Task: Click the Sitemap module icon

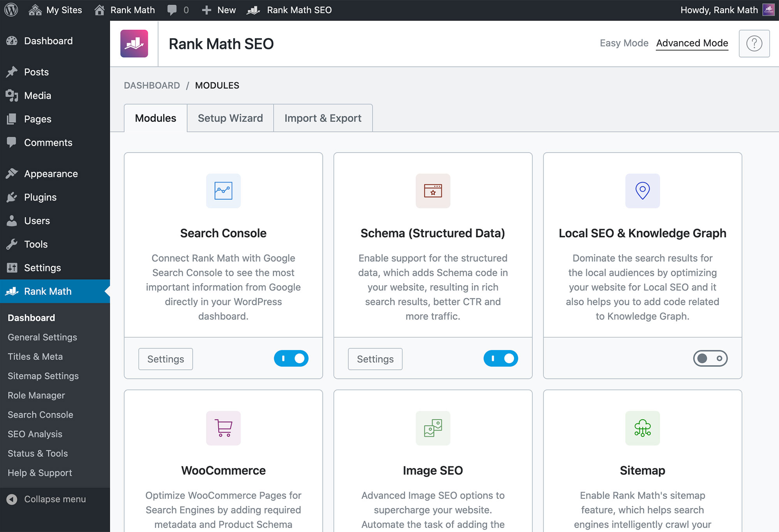Action: pos(642,428)
